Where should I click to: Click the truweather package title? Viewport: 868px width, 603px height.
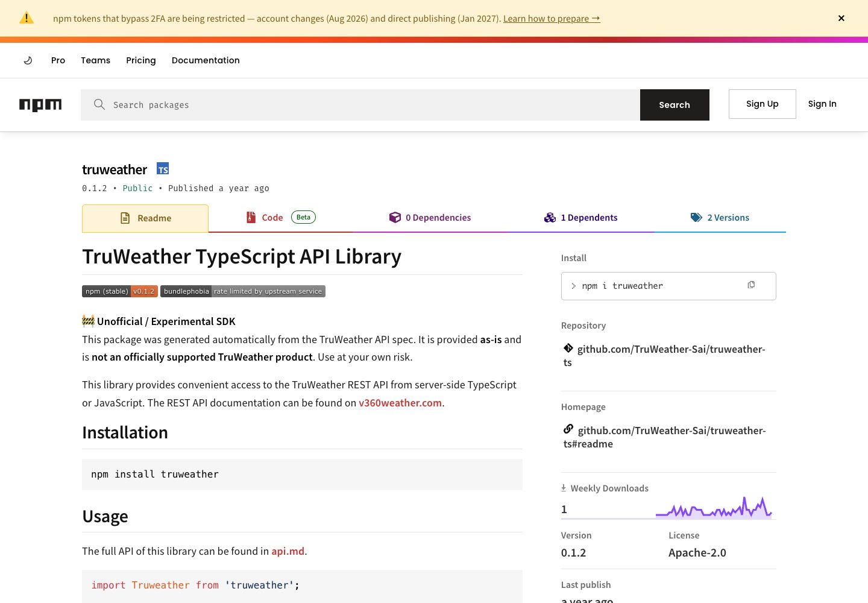coord(115,169)
